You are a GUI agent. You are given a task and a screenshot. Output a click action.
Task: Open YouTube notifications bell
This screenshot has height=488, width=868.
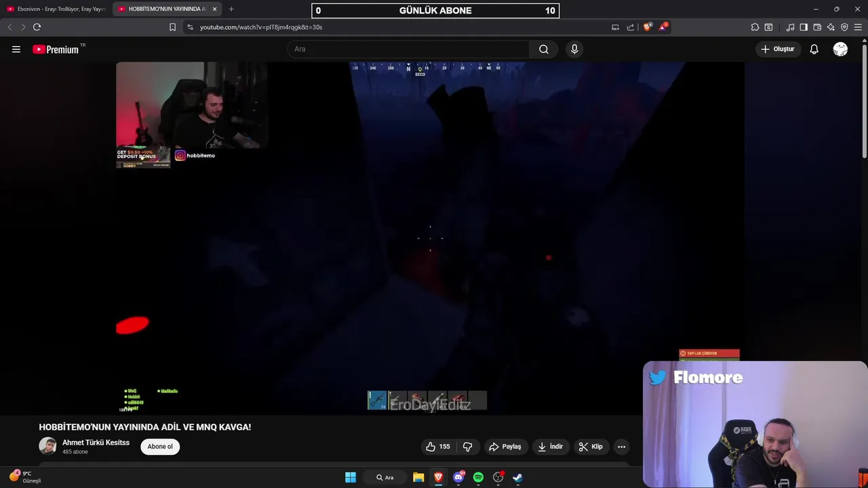pos(814,49)
